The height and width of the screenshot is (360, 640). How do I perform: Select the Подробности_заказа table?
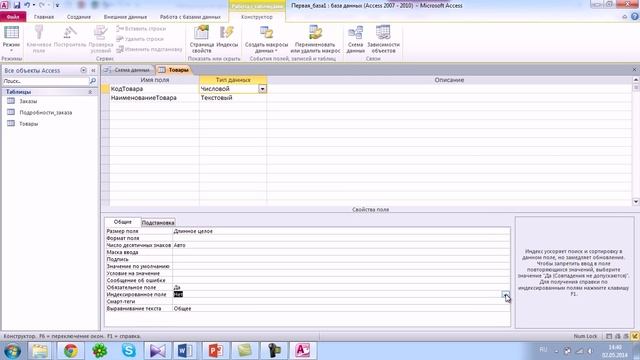point(45,112)
